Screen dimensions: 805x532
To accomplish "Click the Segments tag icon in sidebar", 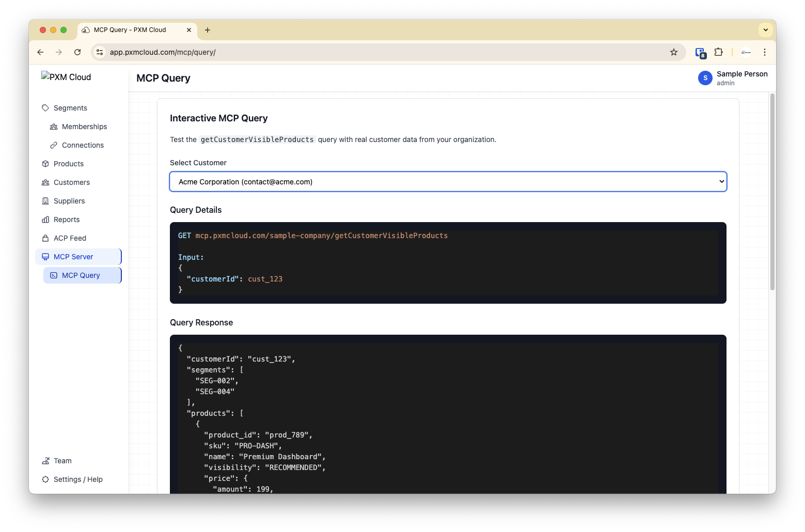I will pyautogui.click(x=45, y=108).
